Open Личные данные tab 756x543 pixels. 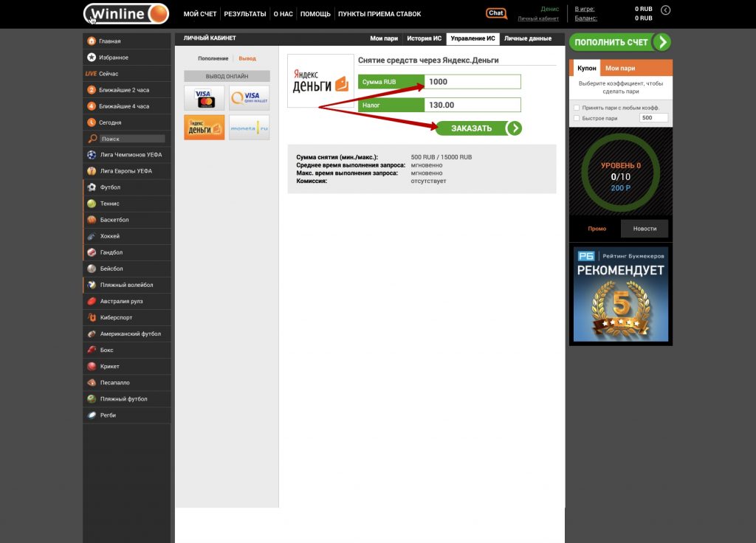click(527, 38)
